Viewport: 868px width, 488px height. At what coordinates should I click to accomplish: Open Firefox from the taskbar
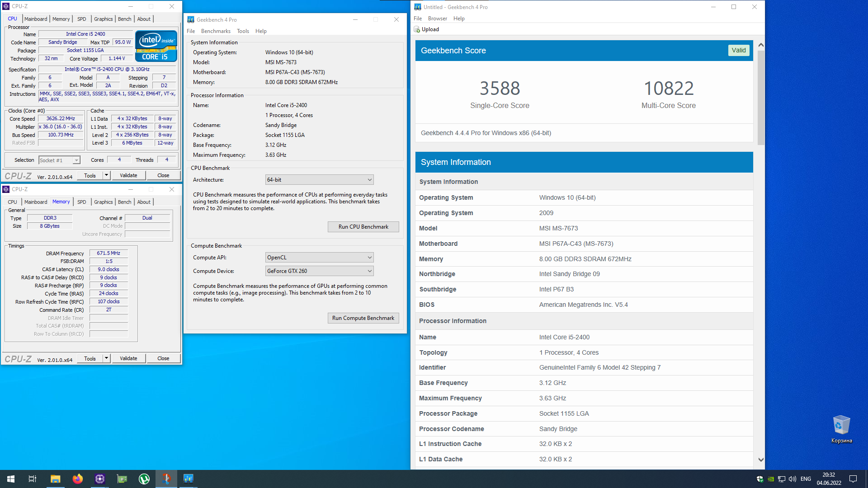[x=78, y=479]
